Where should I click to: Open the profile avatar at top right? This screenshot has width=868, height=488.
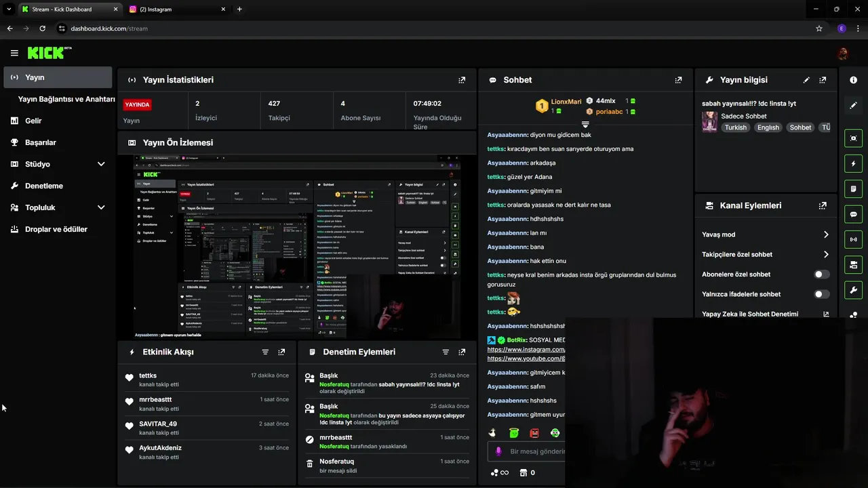[843, 54]
